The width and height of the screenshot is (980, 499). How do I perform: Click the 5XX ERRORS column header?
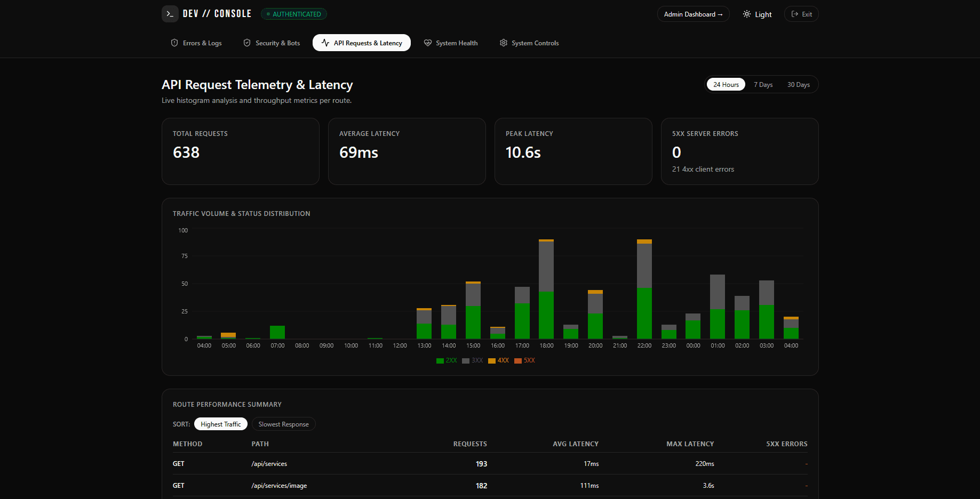click(x=787, y=444)
